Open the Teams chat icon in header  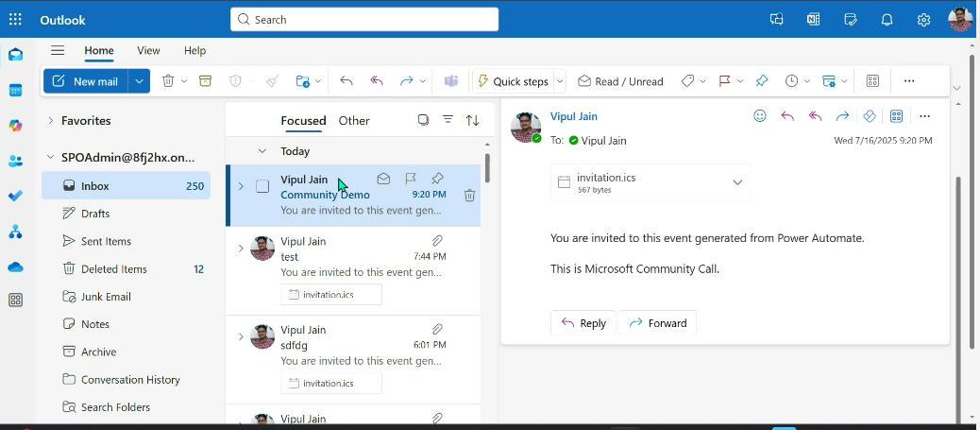776,20
